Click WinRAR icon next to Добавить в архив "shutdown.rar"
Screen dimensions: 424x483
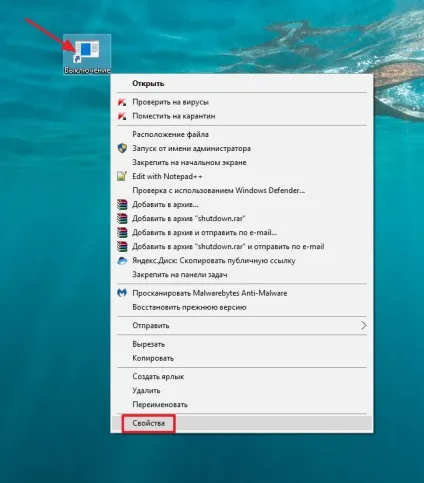(x=122, y=218)
